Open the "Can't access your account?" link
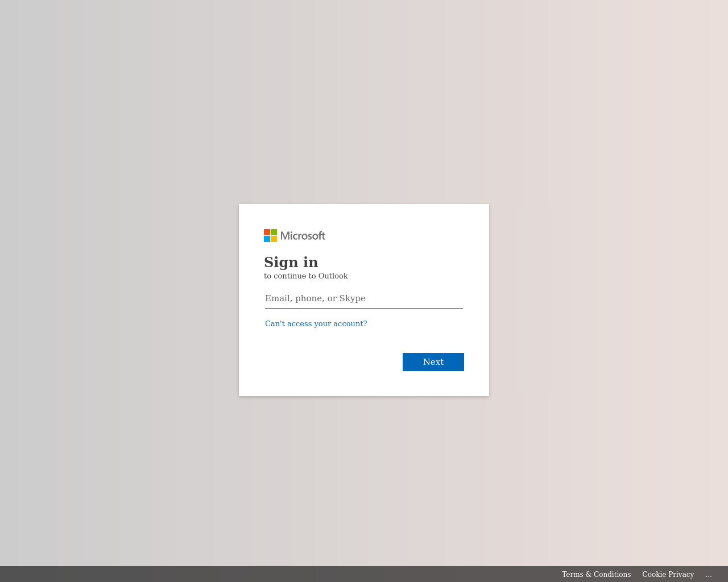This screenshot has height=582, width=728. 316,323
